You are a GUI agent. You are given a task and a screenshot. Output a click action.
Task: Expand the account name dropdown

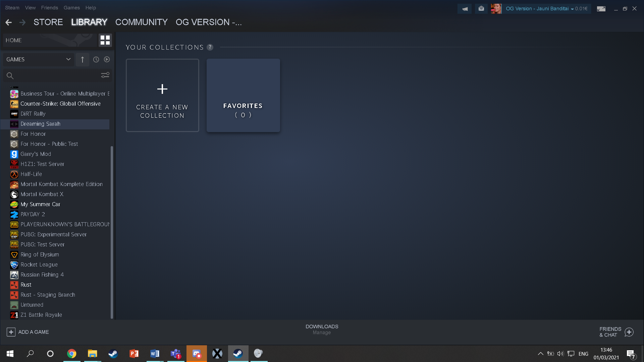point(572,9)
